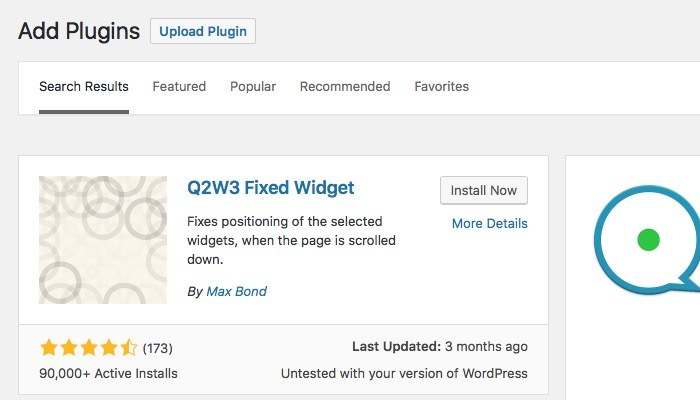Click the 90,000+ Active Installs text
Viewport: 700px width, 400px height.
point(108,373)
